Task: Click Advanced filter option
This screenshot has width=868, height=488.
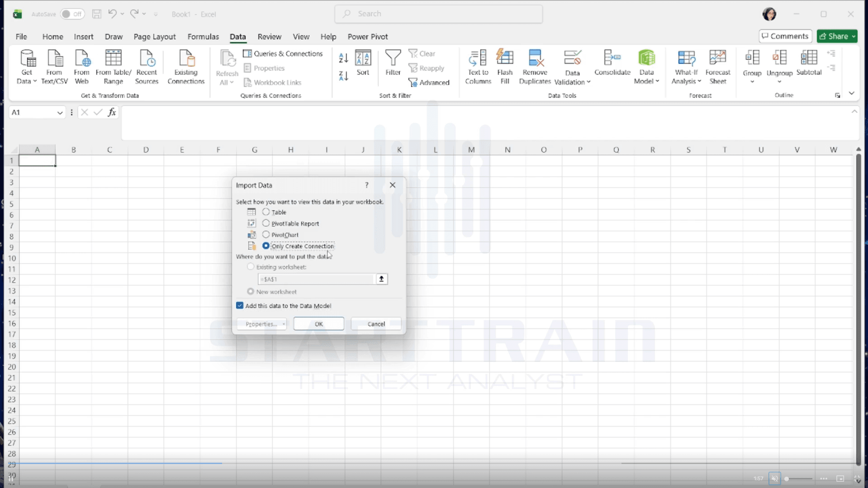Action: 429,82
